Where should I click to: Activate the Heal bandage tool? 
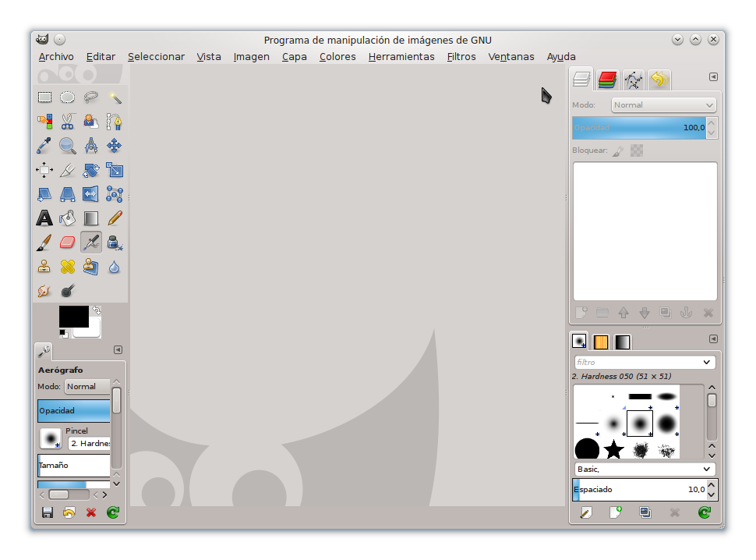tap(68, 266)
